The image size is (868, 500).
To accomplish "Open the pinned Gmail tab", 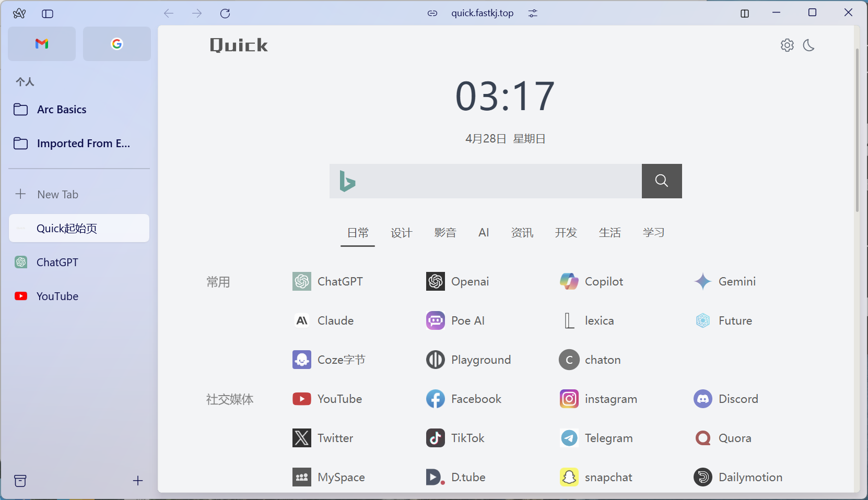I will click(x=42, y=44).
